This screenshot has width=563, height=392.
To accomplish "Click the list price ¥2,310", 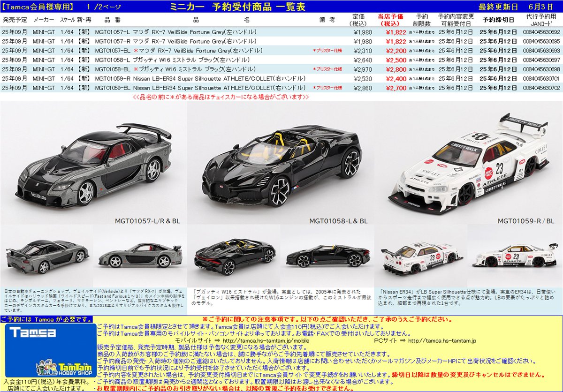I will tap(363, 50).
